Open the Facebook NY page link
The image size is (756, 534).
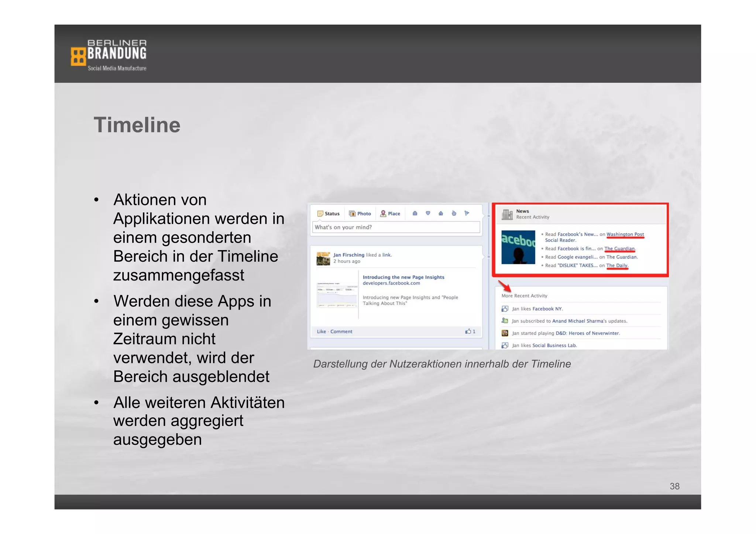point(547,309)
